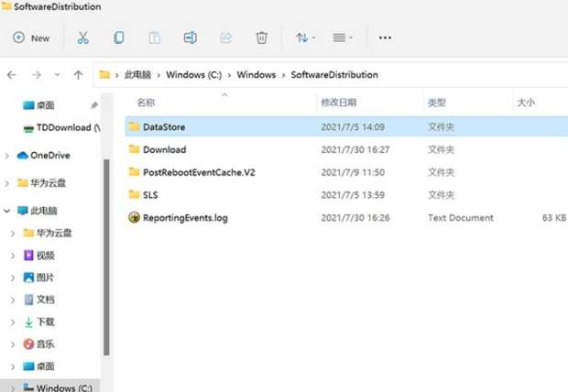568x392 pixels.
Task: Select the Download folder
Action: (x=346, y=149)
